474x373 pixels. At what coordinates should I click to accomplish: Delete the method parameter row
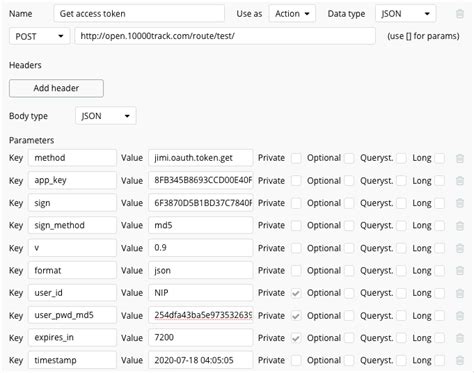click(x=460, y=158)
